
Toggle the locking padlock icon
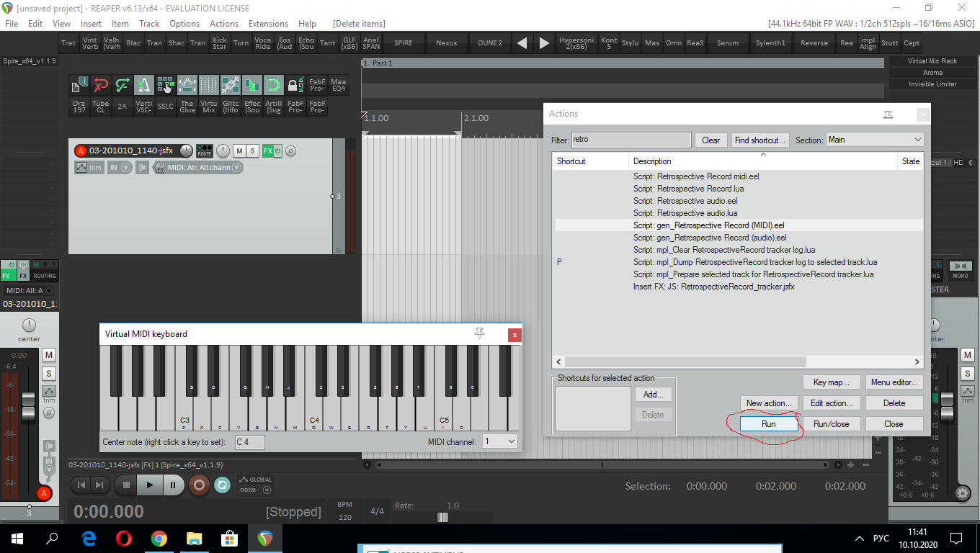(295, 86)
